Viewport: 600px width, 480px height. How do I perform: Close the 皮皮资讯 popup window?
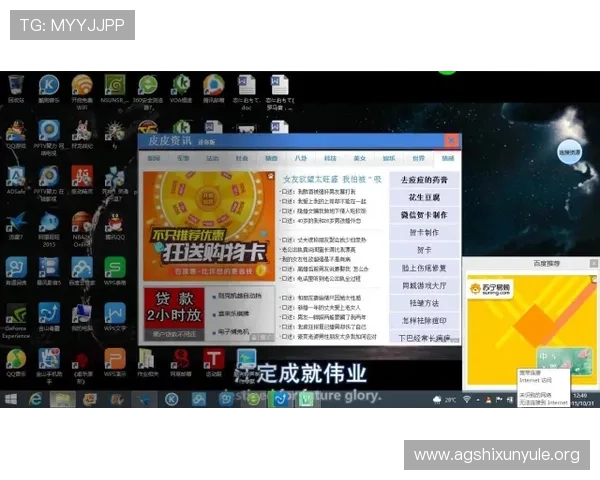452,140
